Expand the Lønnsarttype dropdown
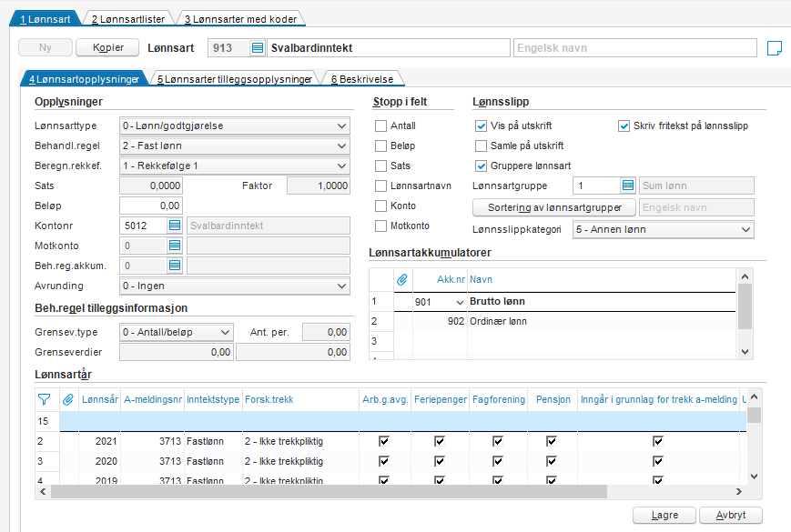Viewport: 791px width, 532px height. 235,125
